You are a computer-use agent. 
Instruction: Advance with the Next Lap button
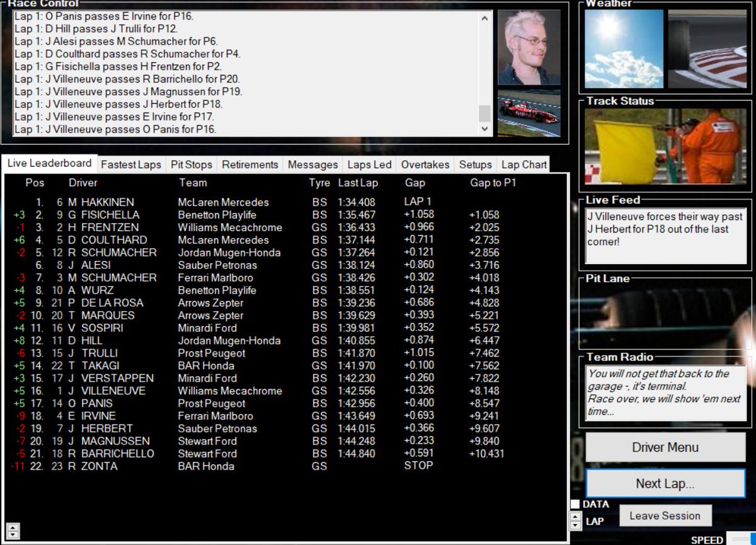(665, 484)
